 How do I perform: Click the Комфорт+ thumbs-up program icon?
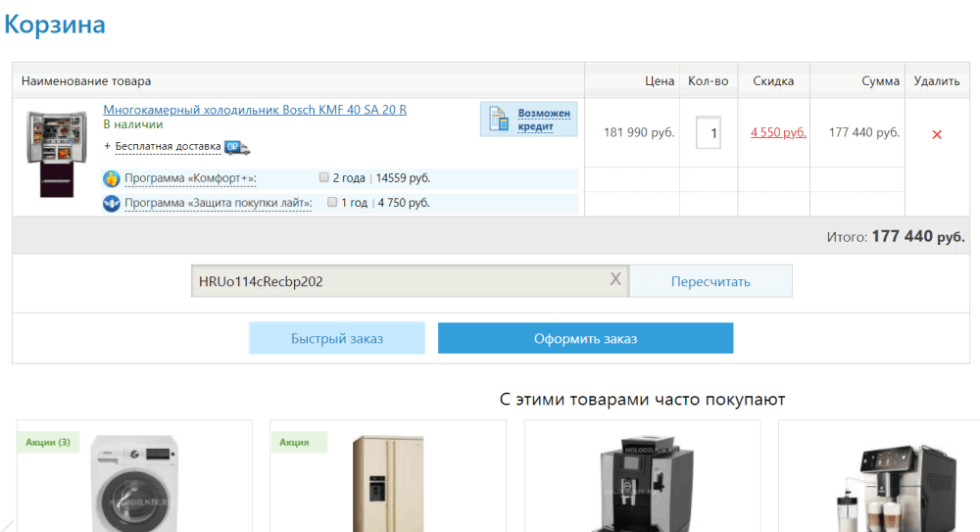pyautogui.click(x=112, y=178)
